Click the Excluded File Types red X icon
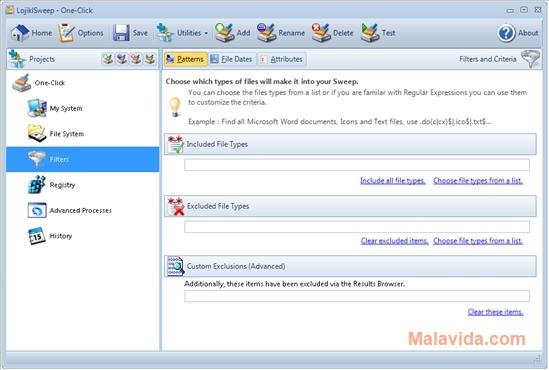Image resolution: width=549 pixels, height=370 pixels. [x=176, y=207]
